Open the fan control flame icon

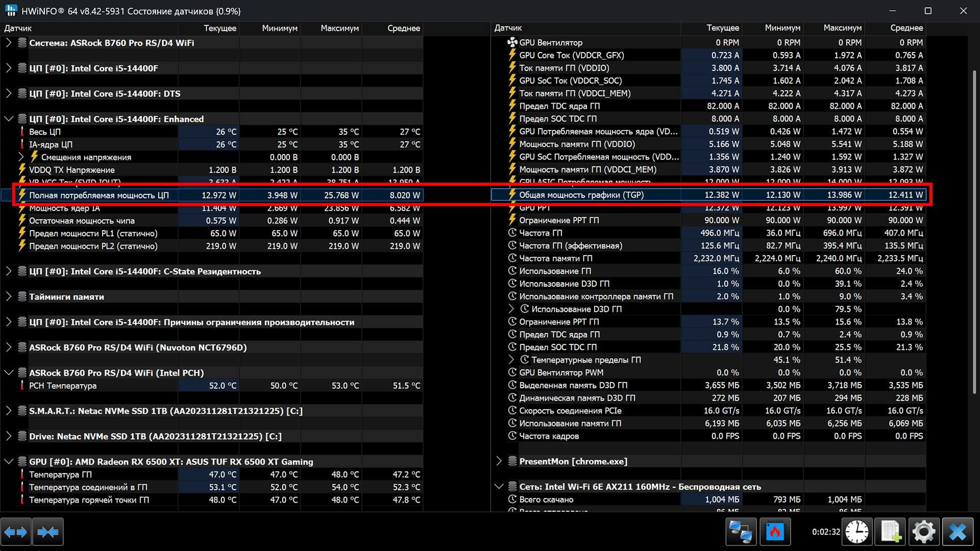775,532
